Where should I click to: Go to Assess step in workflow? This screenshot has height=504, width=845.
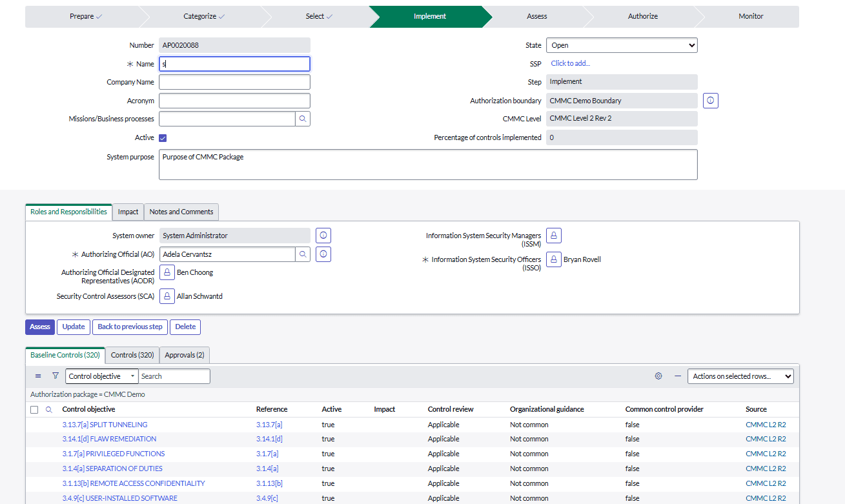(x=537, y=17)
